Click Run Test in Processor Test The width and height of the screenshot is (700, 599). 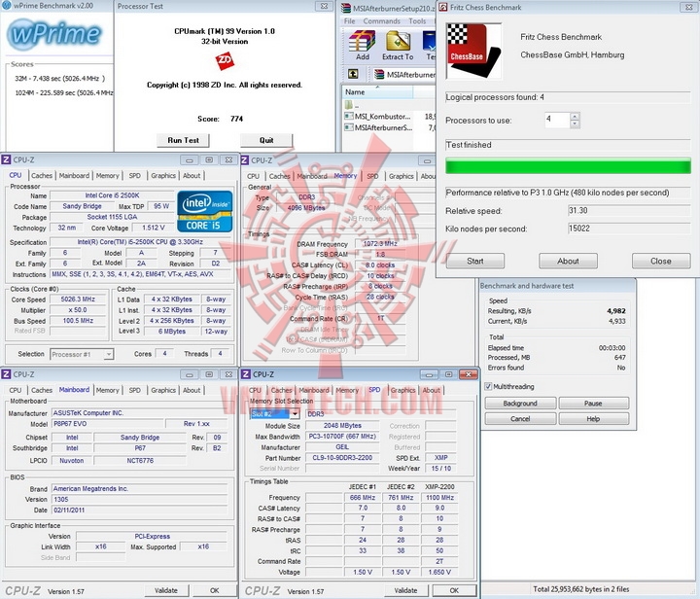pyautogui.click(x=183, y=140)
